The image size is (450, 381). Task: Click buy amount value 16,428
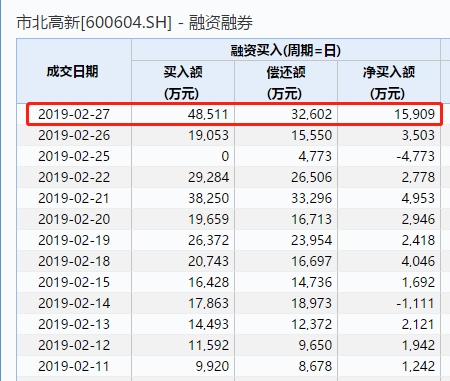click(x=208, y=282)
